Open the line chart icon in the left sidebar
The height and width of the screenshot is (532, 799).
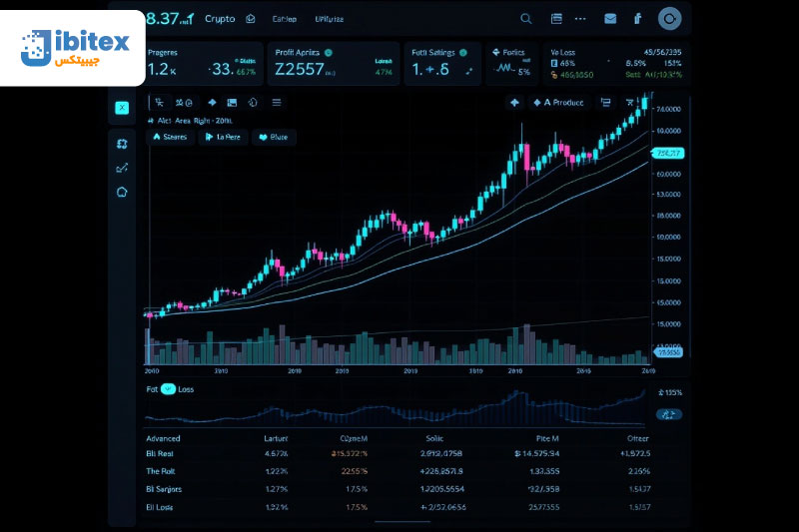click(x=122, y=168)
